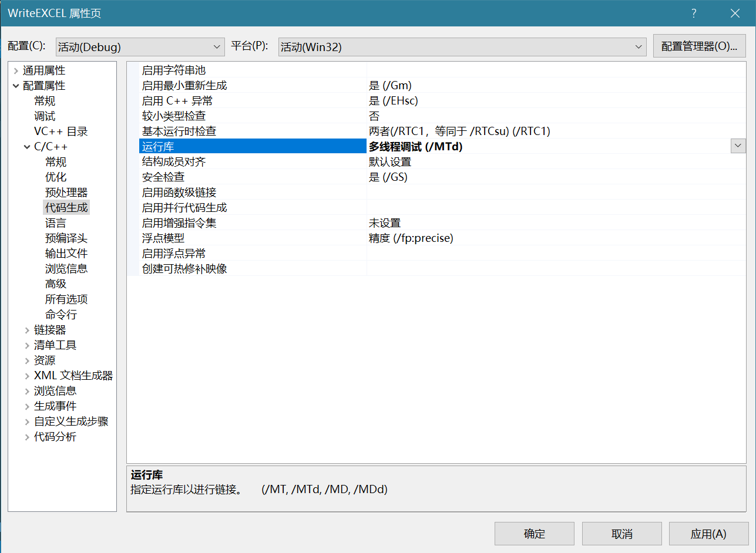Image resolution: width=756 pixels, height=553 pixels.
Task: Expand the 链接器 tree node
Action: (27, 330)
